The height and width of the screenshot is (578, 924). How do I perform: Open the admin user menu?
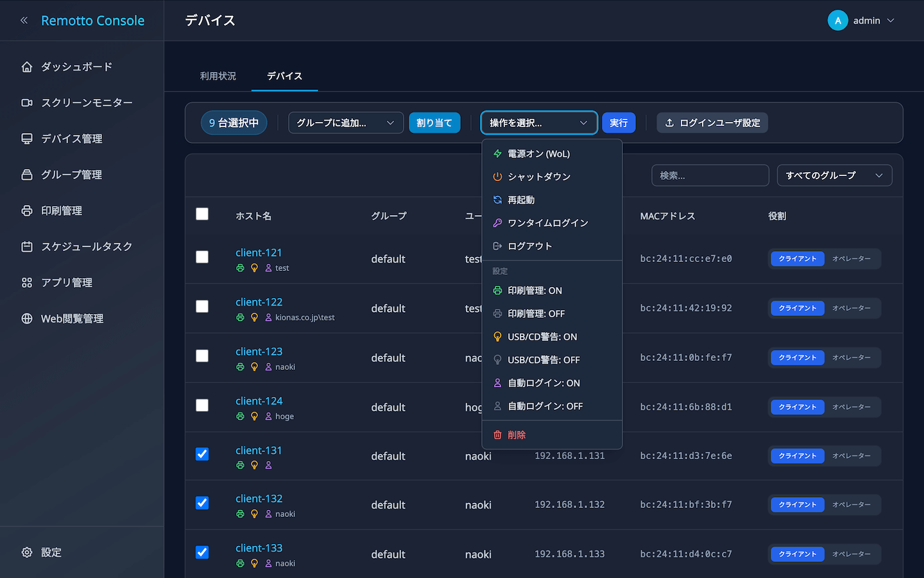tap(861, 21)
